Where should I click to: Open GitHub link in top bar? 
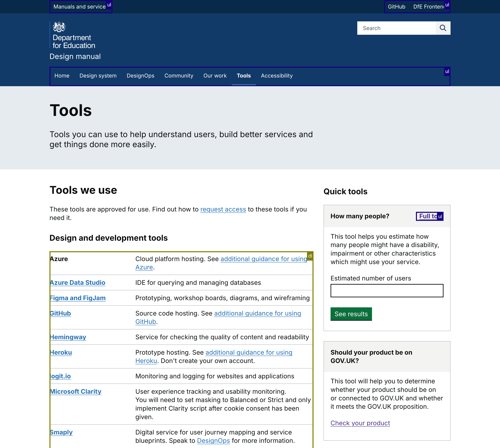[396, 7]
